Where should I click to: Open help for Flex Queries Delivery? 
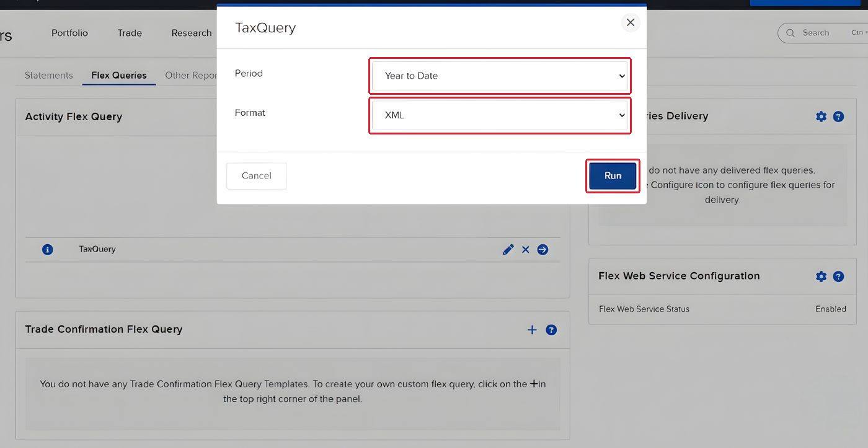838,116
